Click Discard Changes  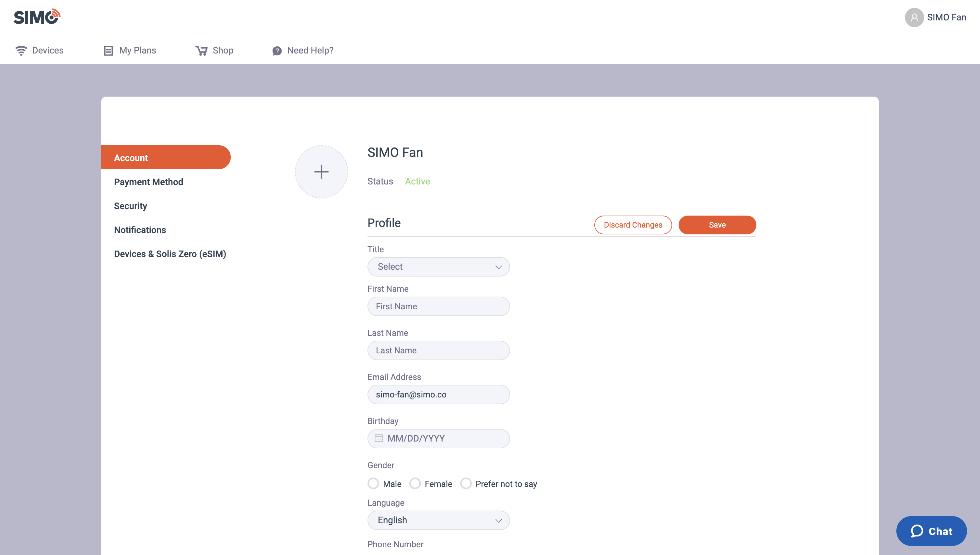[633, 225]
